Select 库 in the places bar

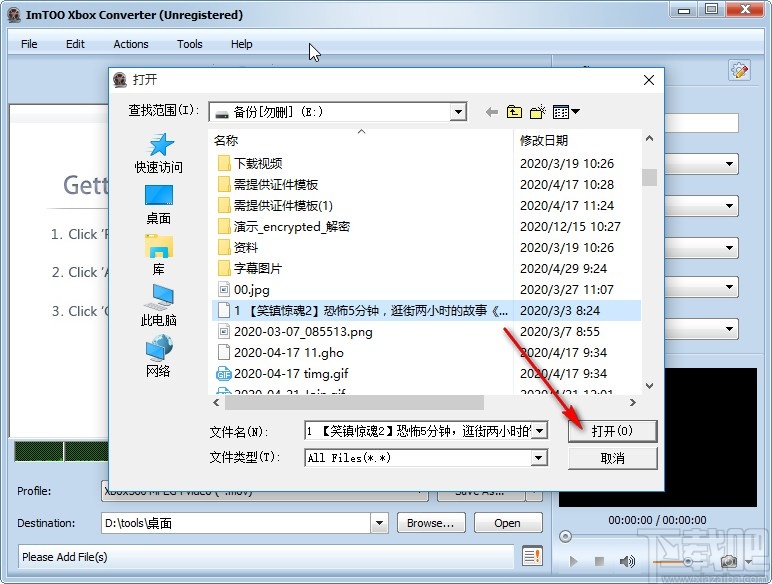coord(159,255)
